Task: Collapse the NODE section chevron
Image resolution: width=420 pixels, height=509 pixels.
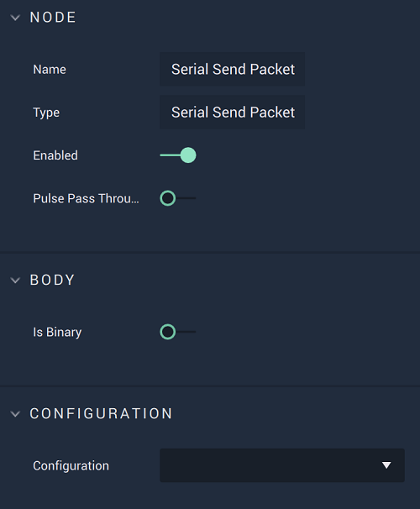Action: tap(15, 18)
